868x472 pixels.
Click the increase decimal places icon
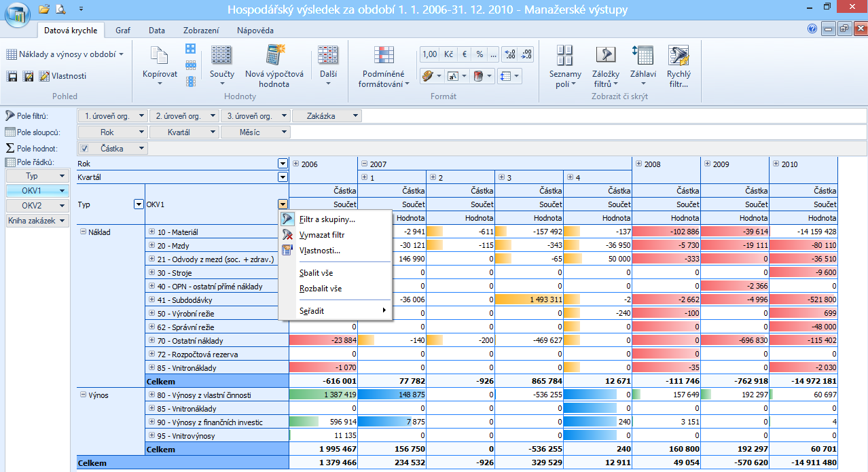click(510, 54)
